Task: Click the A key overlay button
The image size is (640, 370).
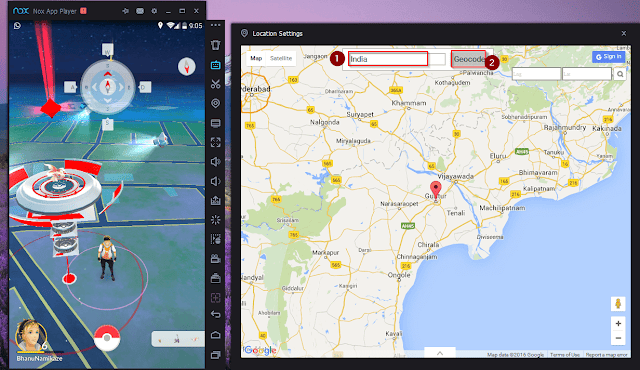Action: pos(71,87)
